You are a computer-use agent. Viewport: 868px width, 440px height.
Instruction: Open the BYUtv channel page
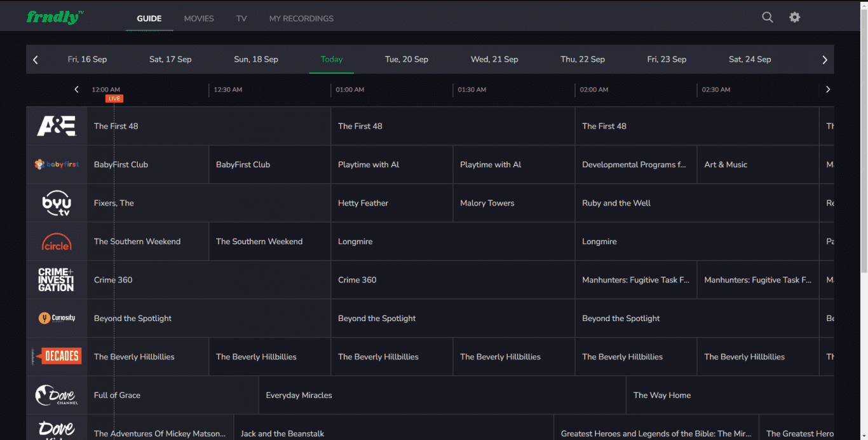pos(57,203)
